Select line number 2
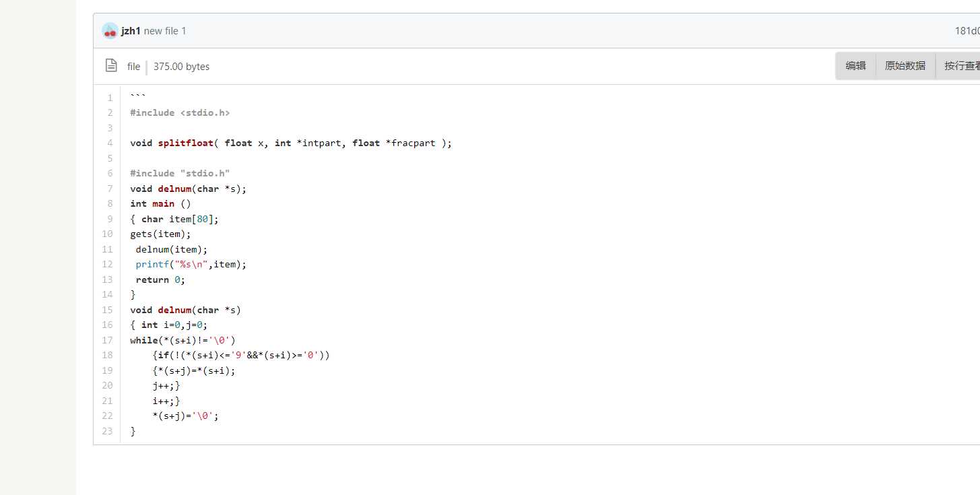The width and height of the screenshot is (980, 495). coord(110,112)
